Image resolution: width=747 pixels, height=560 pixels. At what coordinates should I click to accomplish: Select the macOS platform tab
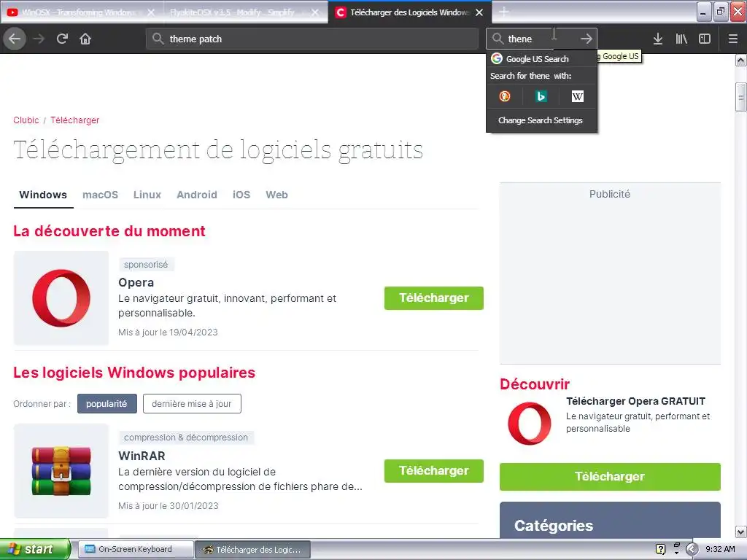coord(100,195)
